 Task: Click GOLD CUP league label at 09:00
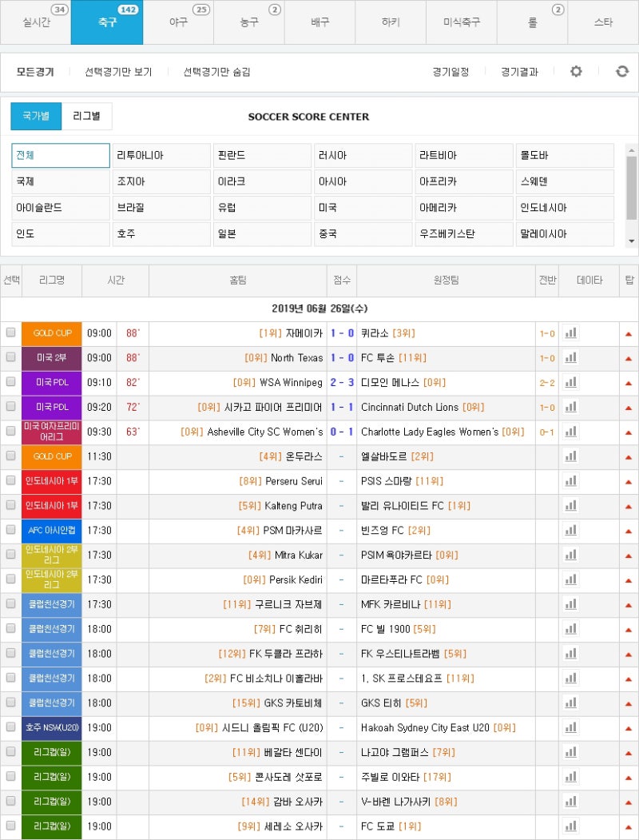pyautogui.click(x=52, y=333)
